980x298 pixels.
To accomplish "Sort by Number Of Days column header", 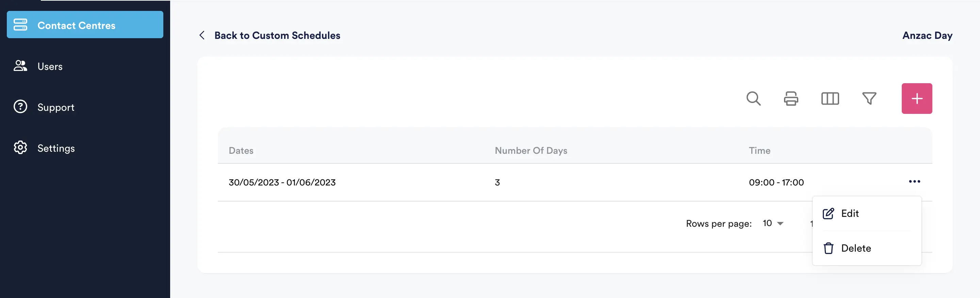I will click(531, 150).
